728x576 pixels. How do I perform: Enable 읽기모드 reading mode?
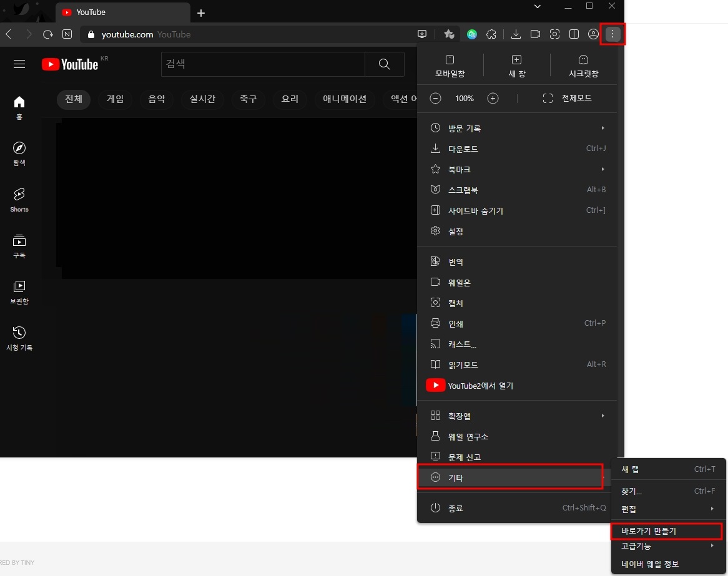point(464,364)
